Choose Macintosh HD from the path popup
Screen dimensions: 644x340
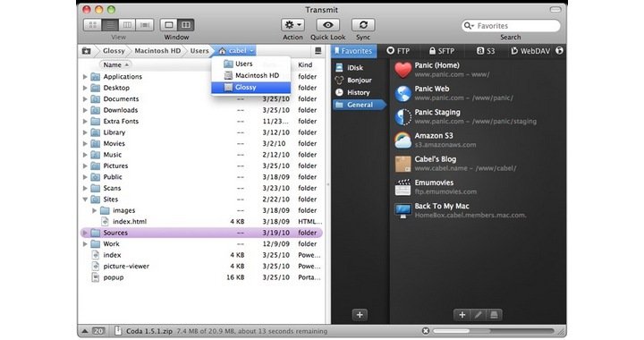251,75
